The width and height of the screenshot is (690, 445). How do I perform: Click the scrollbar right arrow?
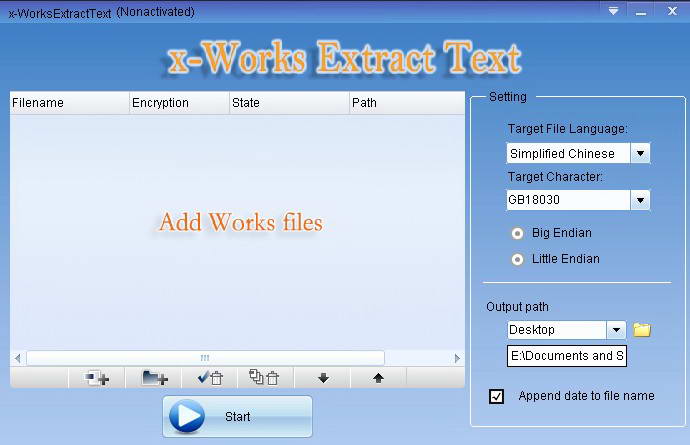(x=457, y=358)
